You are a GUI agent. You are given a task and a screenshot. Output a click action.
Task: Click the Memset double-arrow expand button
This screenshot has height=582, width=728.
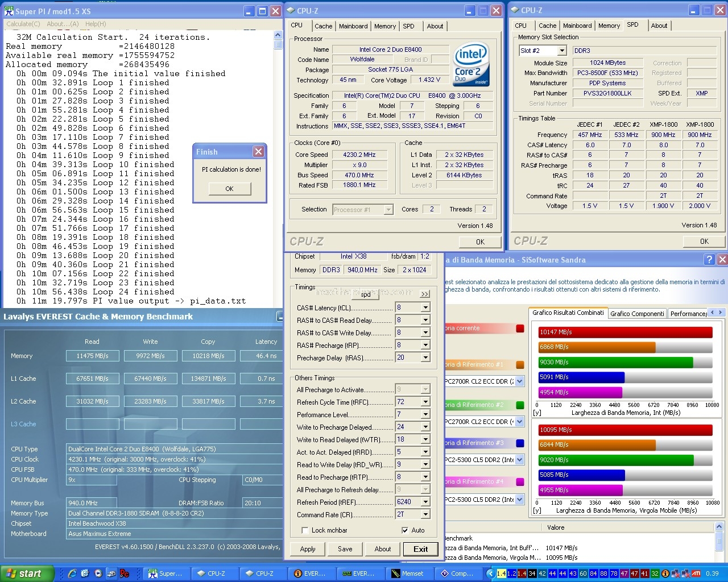425,294
